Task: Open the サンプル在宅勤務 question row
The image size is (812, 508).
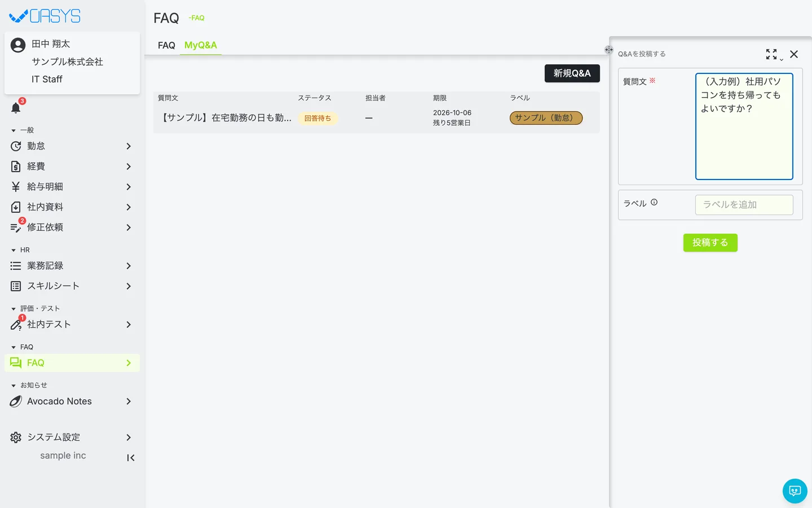Action: [377, 118]
